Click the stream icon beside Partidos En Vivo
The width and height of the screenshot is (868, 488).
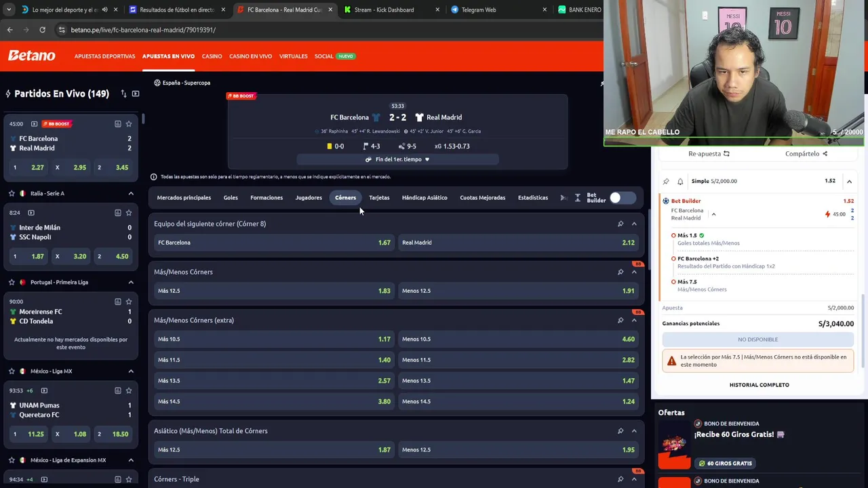pos(136,94)
